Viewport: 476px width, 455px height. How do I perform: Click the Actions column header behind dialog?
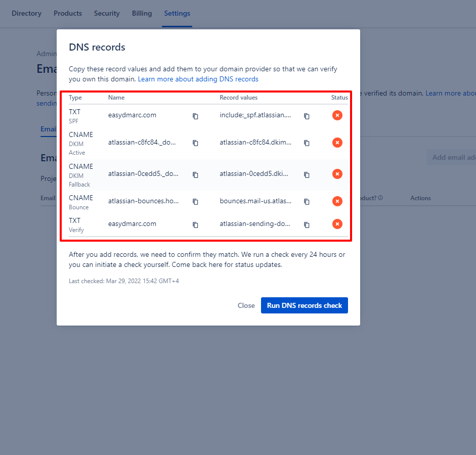[420, 198]
